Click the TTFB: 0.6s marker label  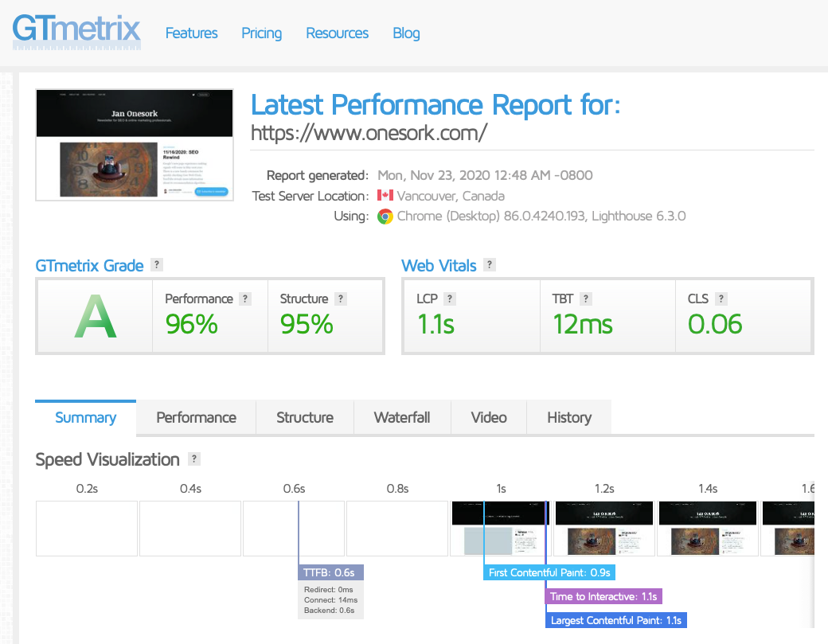[x=330, y=572]
